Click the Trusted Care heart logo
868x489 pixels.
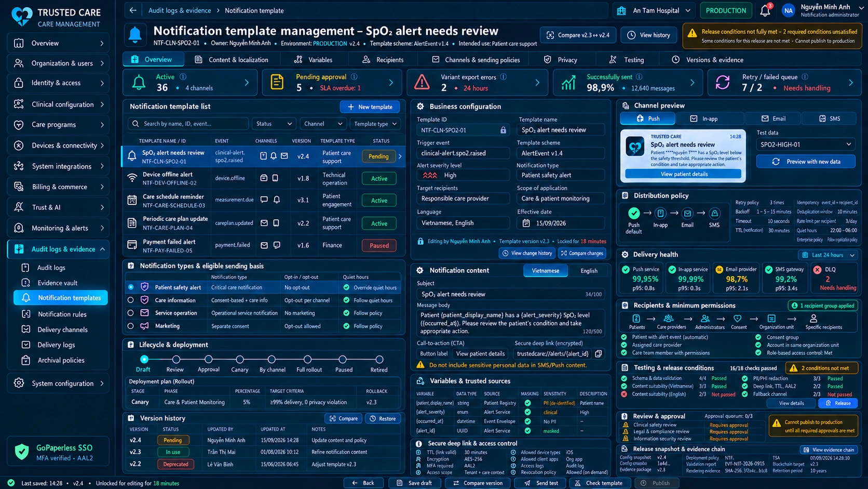click(x=22, y=17)
